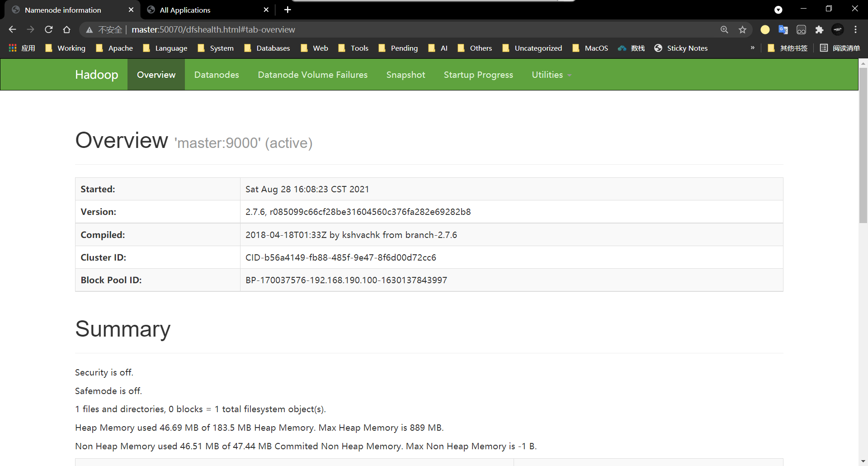
Task: Click the browser forward arrow
Action: click(x=30, y=29)
